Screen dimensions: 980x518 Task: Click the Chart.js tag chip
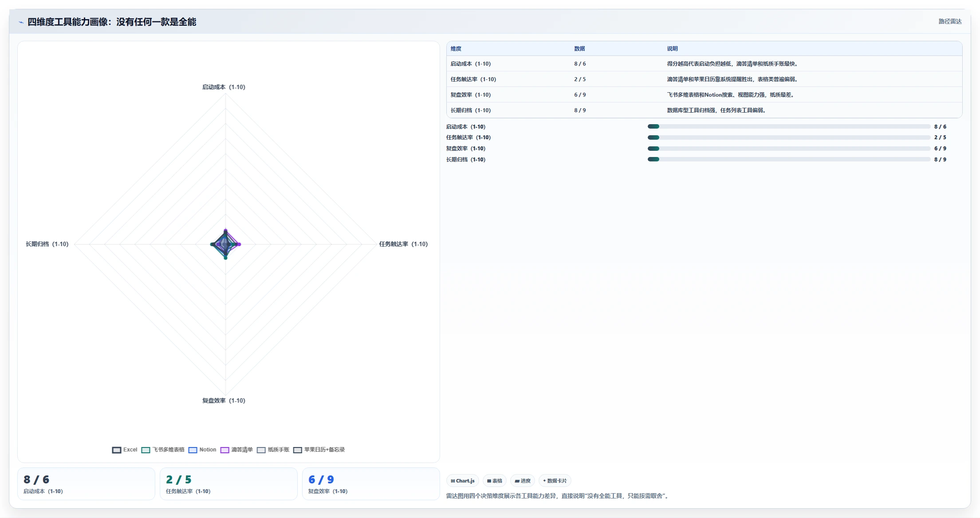click(463, 481)
